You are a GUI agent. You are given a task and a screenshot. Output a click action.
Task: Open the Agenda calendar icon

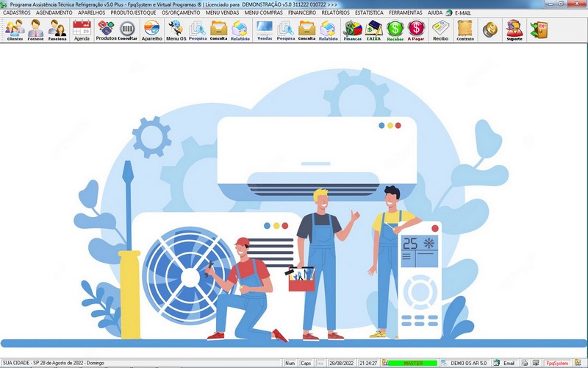click(x=82, y=30)
